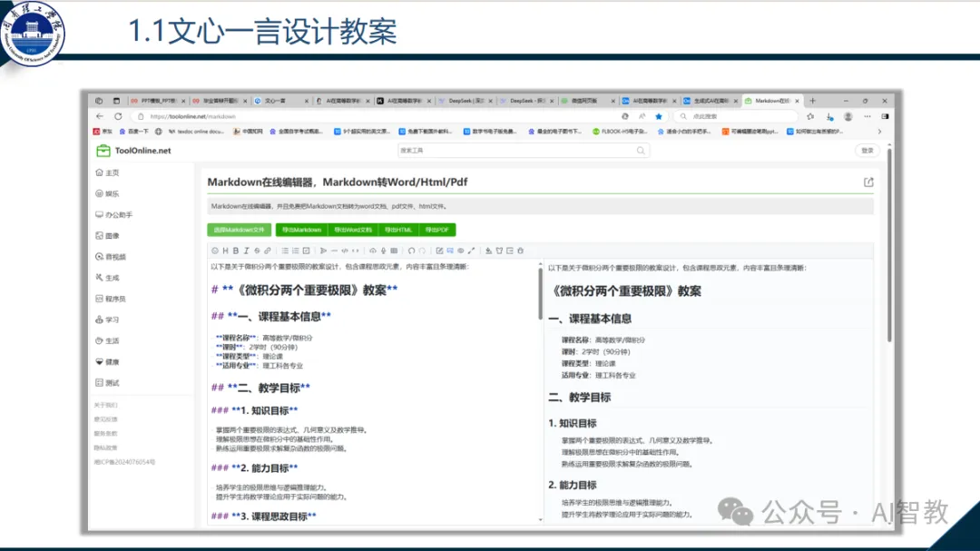980x551 pixels.
Task: Open the 百度一下 bookmark
Action: tap(133, 132)
